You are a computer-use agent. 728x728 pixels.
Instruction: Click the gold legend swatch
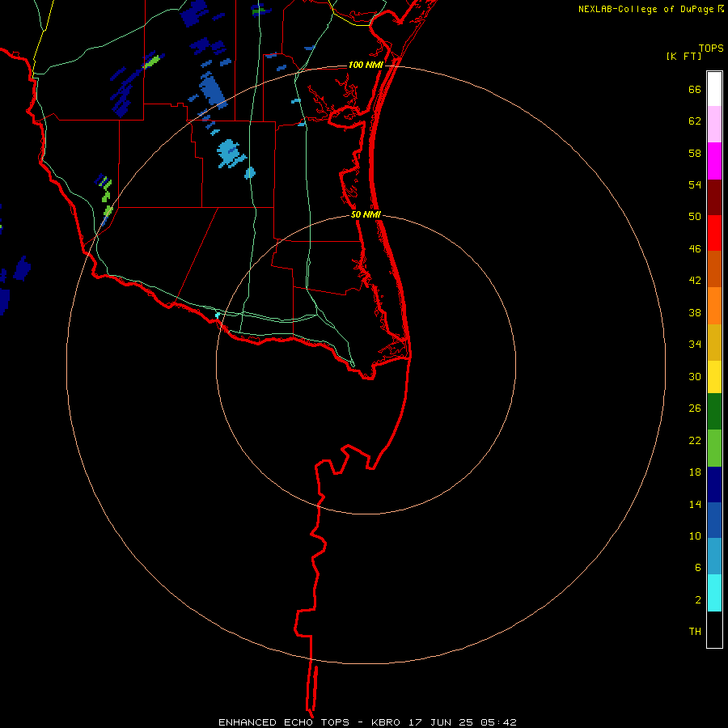(x=714, y=342)
